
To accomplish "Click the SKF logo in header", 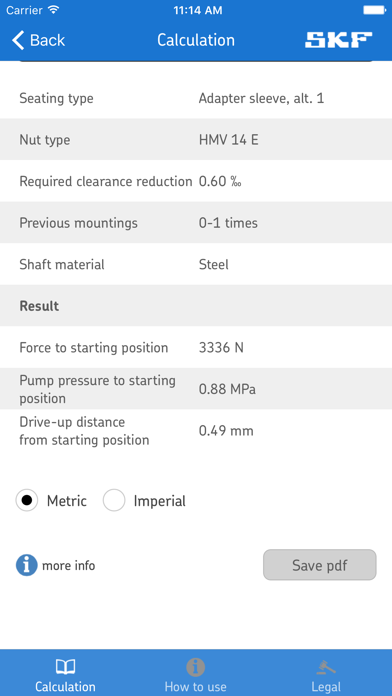I will pyautogui.click(x=339, y=40).
